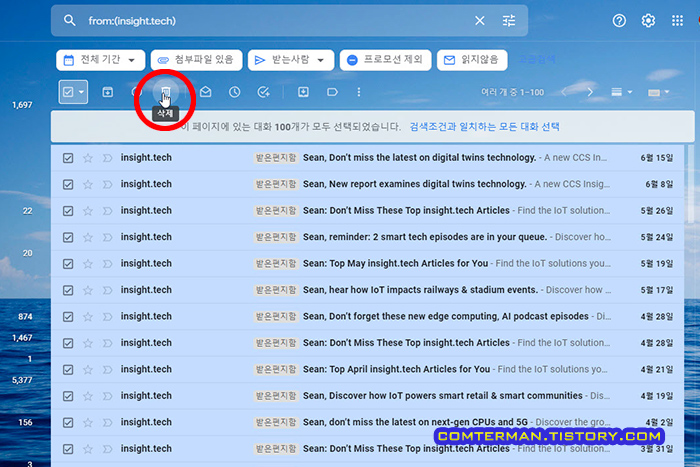Image resolution: width=700 pixels, height=467 pixels.
Task: Click 검색조건과 일치하는 모든 대화 선택 link
Action: [484, 127]
